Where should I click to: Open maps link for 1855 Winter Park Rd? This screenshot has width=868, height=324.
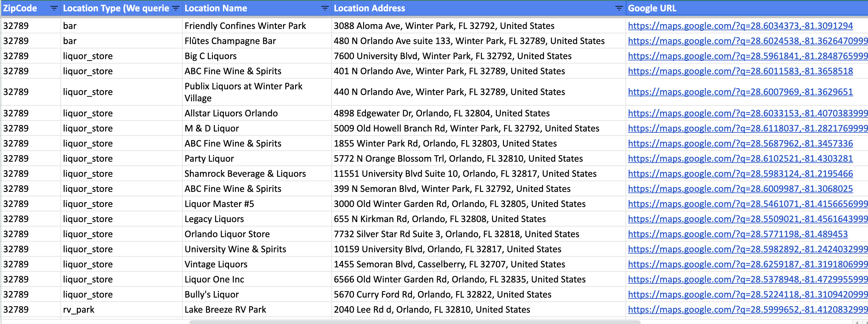tap(740, 144)
